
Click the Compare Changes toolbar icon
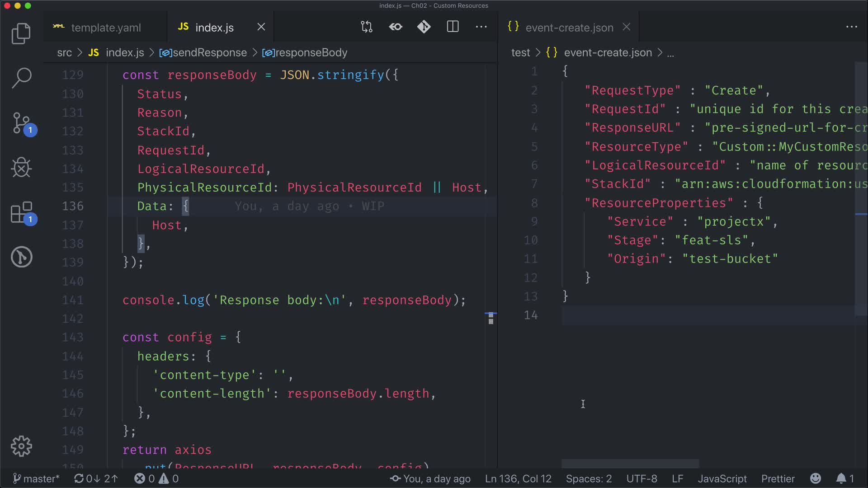click(367, 27)
